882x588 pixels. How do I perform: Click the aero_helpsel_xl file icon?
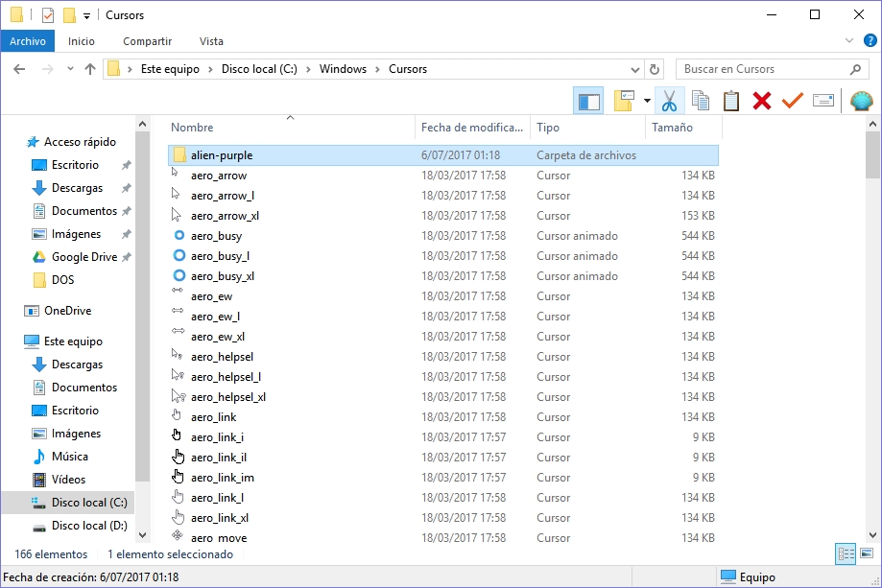[179, 396]
